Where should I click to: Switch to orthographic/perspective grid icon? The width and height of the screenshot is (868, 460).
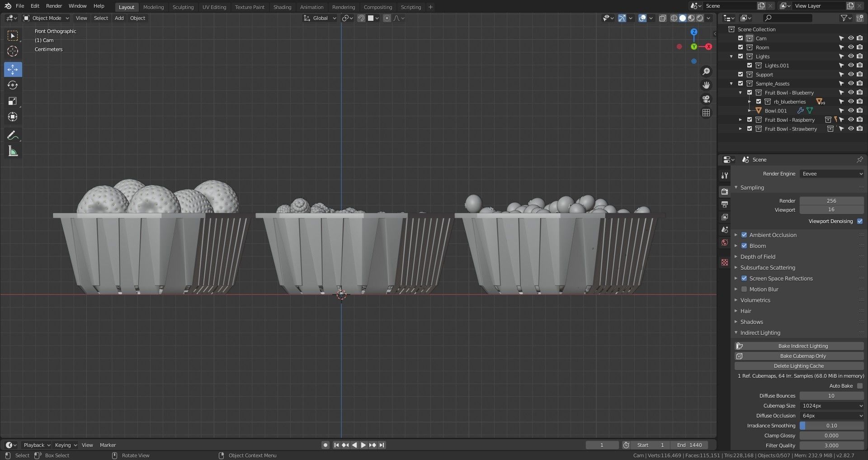706,113
